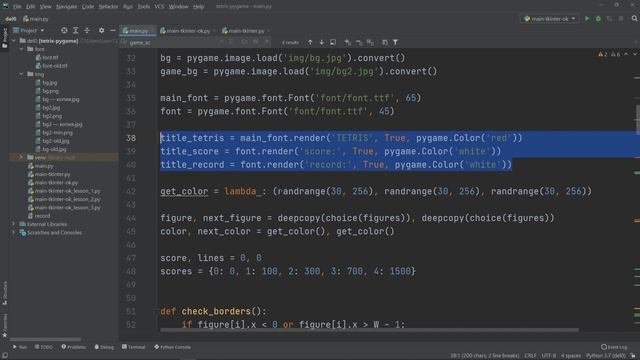Expand Scratches and Consoles node
Image resolution: width=640 pixels, height=360 pixels.
14,233
